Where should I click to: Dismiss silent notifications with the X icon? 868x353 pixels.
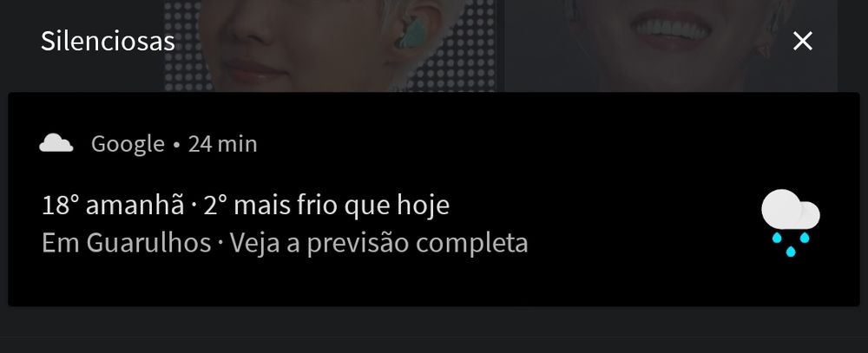click(x=802, y=41)
